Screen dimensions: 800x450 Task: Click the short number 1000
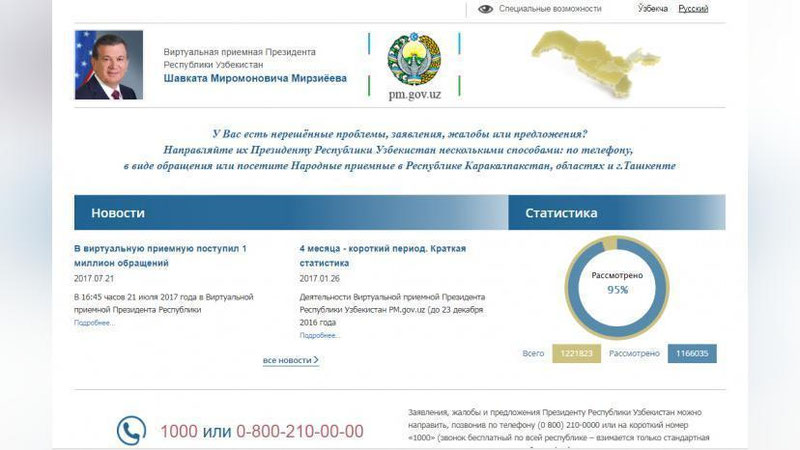179,432
